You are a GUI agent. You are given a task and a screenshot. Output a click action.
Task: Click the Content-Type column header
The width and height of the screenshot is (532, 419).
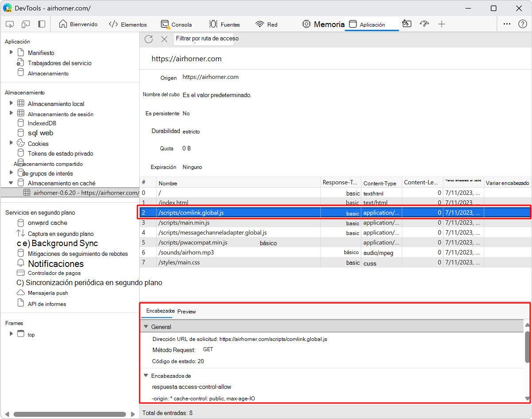coord(381,183)
